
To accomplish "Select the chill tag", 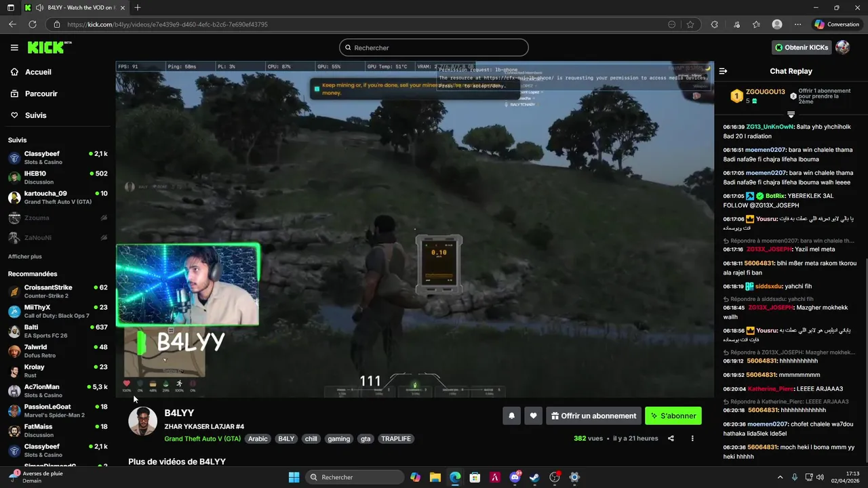I will point(311,439).
